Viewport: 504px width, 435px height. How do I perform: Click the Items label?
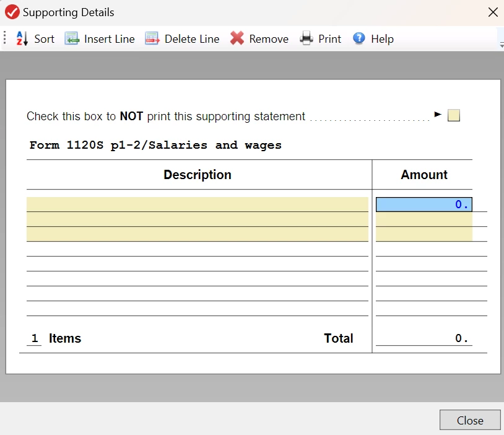click(65, 338)
